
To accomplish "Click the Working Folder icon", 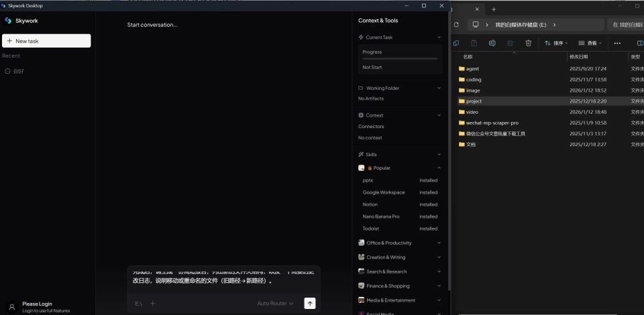I will (361, 88).
